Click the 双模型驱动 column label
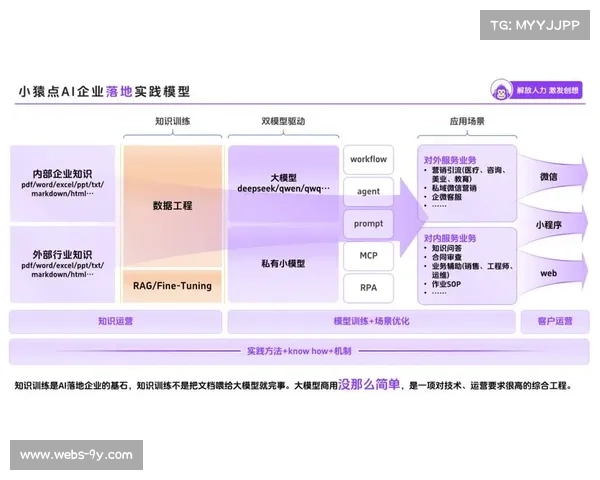The image size is (600, 480). [283, 121]
